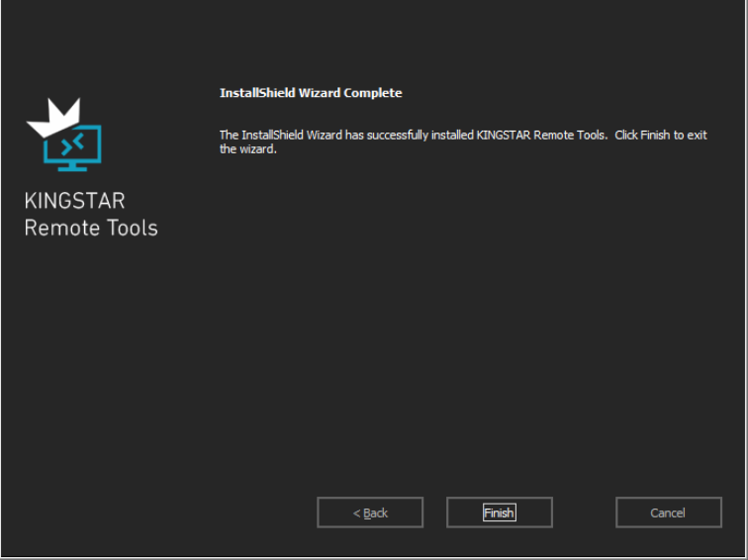Click the KINGSTAR Remote Tools title text
Image resolution: width=748 pixels, height=560 pixels.
pos(91,214)
